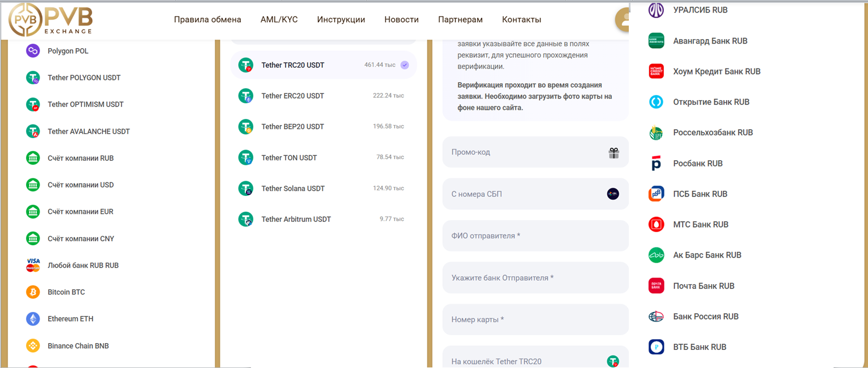
Task: Click the ПСБ Банк logo icon
Action: tap(656, 194)
